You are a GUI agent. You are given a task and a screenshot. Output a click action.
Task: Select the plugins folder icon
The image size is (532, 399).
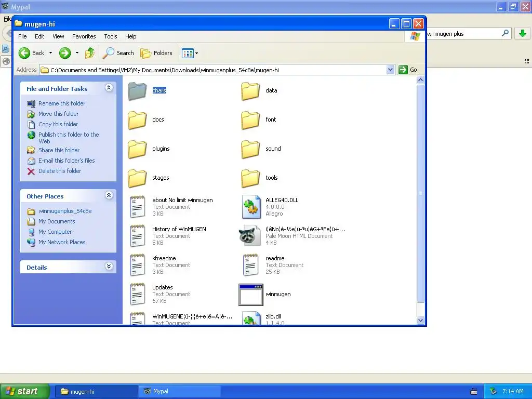tap(137, 149)
